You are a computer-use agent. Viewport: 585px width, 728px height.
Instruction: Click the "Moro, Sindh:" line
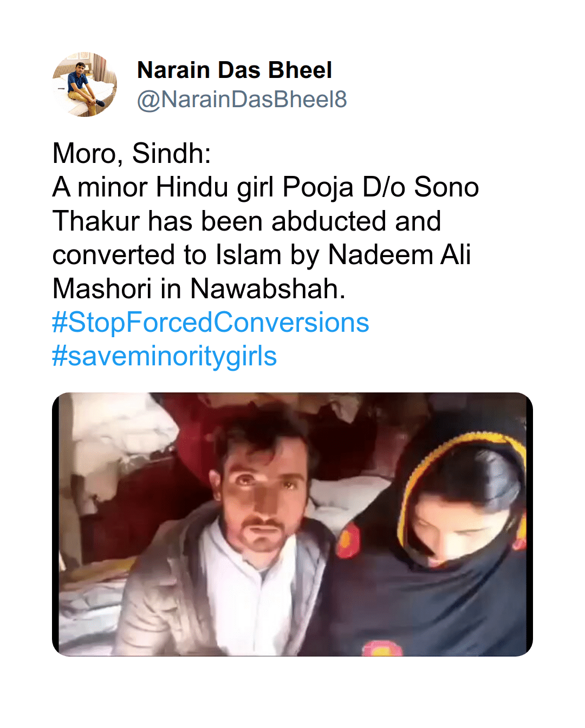pyautogui.click(x=132, y=154)
